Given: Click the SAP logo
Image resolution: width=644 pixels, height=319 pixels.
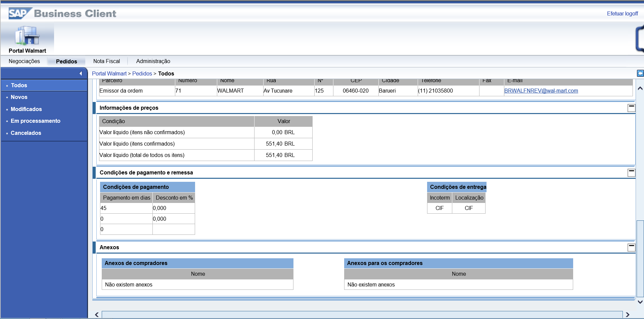Looking at the screenshot, I should click(x=20, y=13).
